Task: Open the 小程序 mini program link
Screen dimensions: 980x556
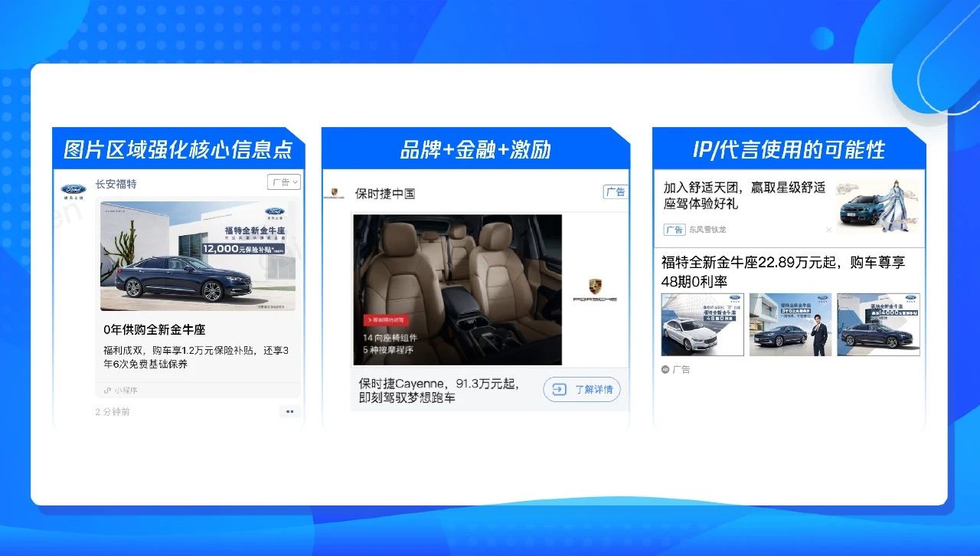Action: pos(121,391)
